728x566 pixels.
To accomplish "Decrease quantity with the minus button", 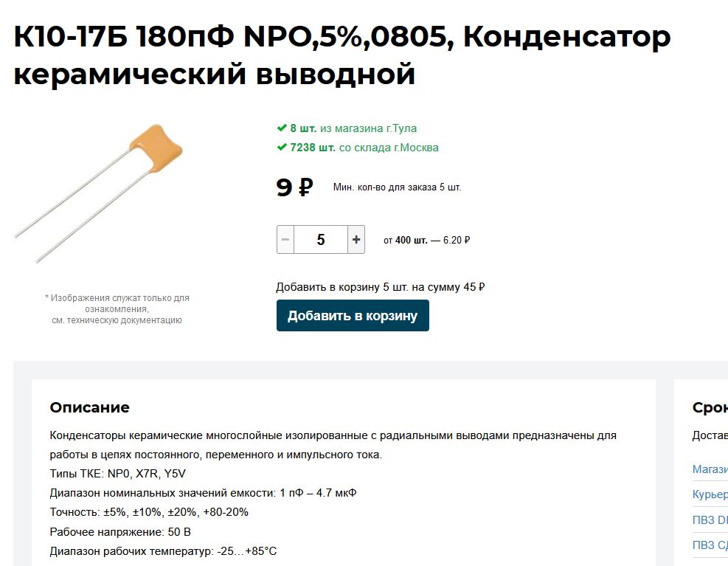I will 285,240.
